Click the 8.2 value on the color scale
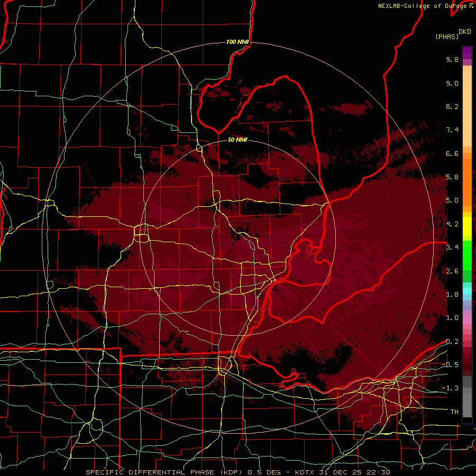The image size is (476, 476). coord(452,106)
